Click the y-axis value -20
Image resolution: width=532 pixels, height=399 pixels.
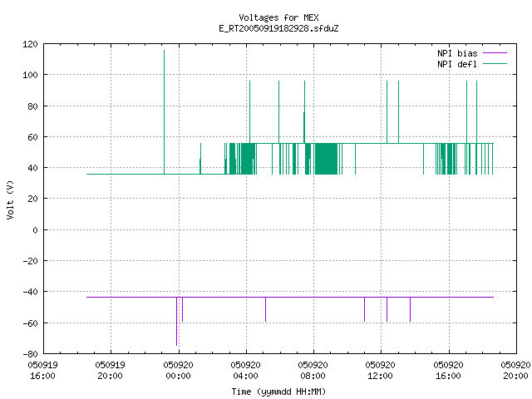click(x=30, y=261)
